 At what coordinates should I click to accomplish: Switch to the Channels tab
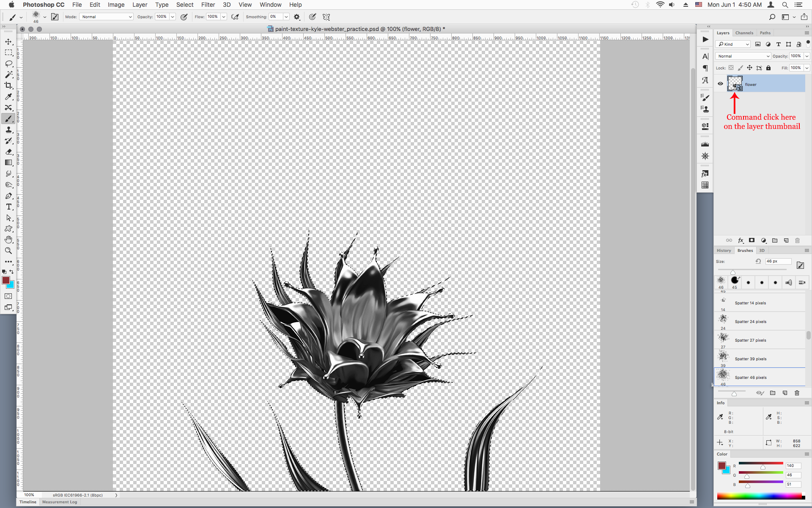pyautogui.click(x=744, y=33)
